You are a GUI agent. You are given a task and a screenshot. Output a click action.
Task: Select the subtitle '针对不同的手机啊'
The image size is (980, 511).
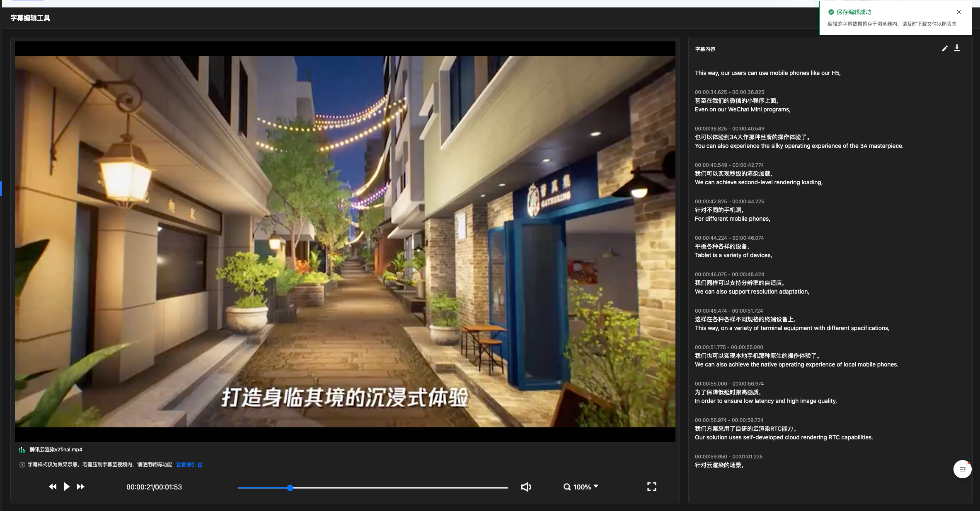pyautogui.click(x=719, y=210)
